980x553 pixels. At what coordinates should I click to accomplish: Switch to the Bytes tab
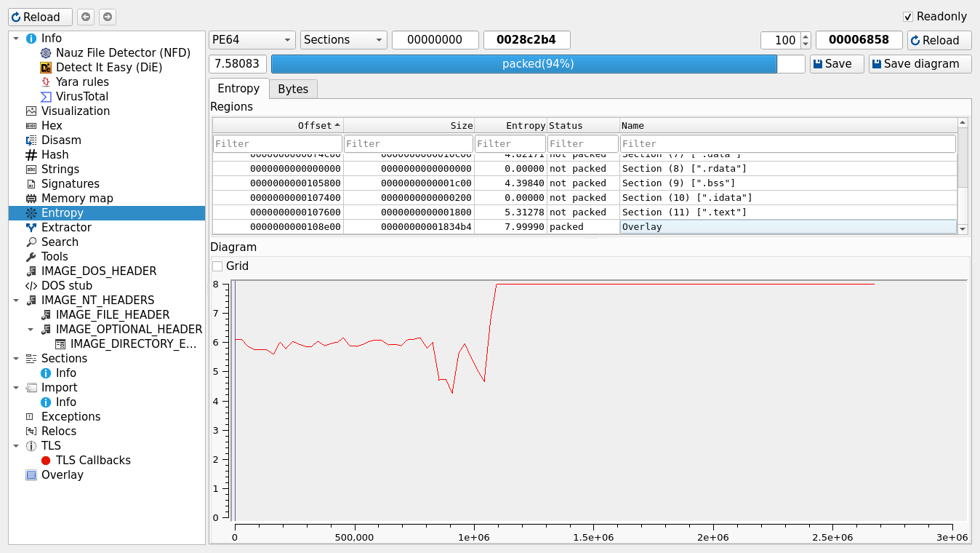pos(293,89)
